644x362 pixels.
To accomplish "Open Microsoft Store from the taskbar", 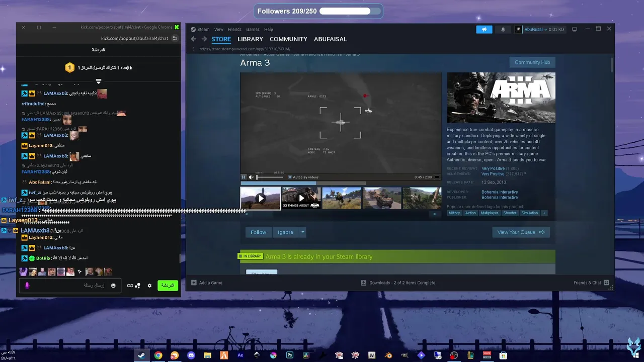I will (503, 355).
